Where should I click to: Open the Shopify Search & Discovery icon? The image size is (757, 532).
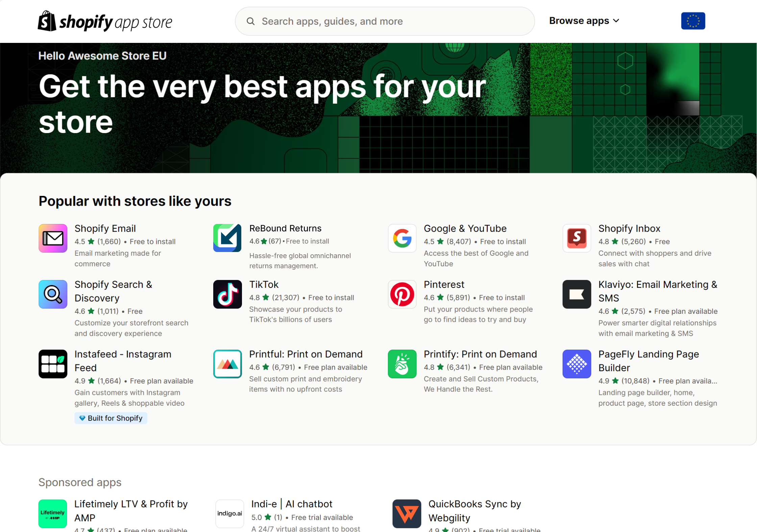(x=53, y=294)
